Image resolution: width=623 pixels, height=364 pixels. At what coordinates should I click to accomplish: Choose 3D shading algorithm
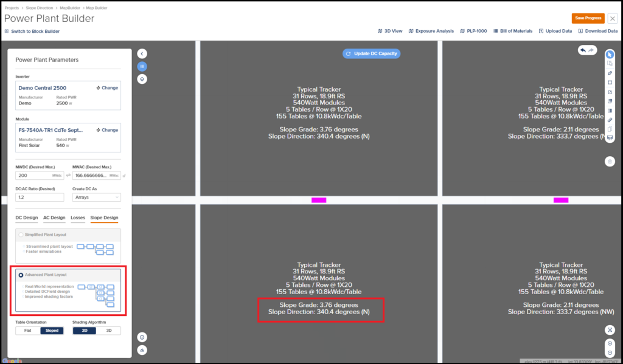tap(108, 330)
